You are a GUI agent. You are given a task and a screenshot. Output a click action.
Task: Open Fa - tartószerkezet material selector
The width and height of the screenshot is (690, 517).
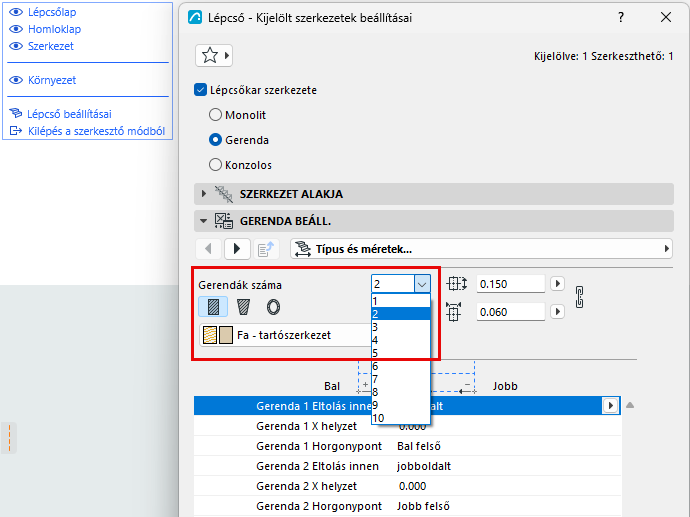point(286,335)
